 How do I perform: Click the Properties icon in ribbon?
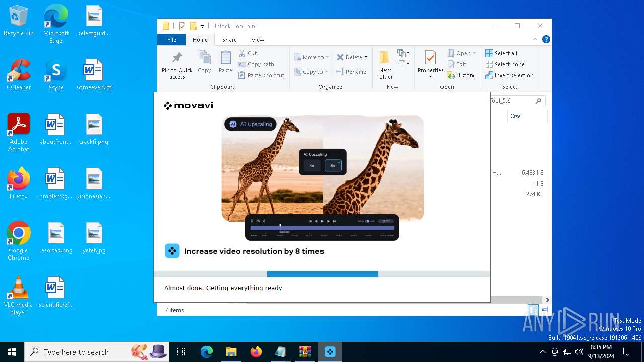pos(430,58)
